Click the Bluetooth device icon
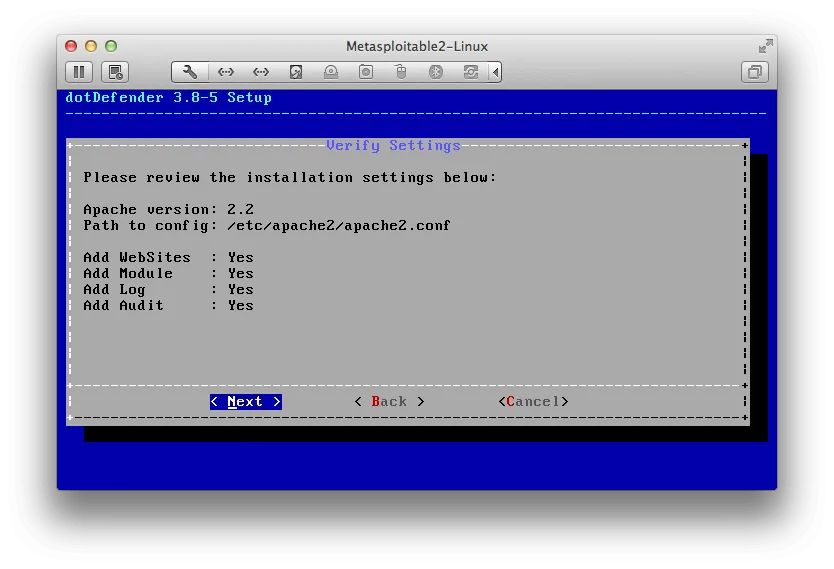This screenshot has width=834, height=569. click(436, 72)
